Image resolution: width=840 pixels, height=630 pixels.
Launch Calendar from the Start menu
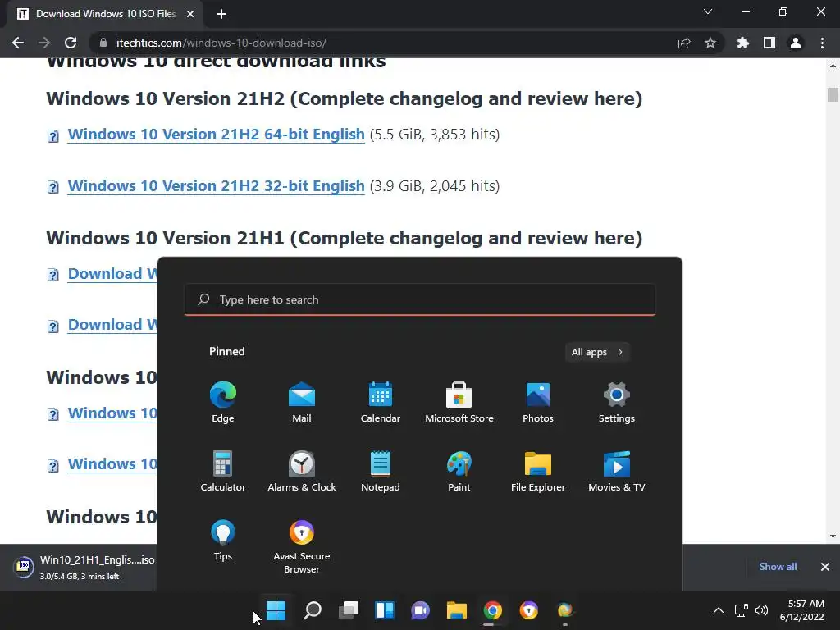point(381,402)
